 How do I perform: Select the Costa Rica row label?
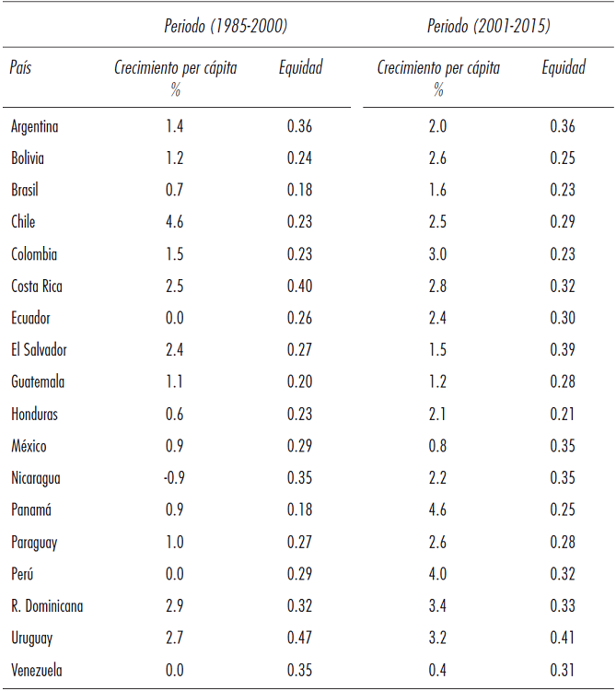37,287
